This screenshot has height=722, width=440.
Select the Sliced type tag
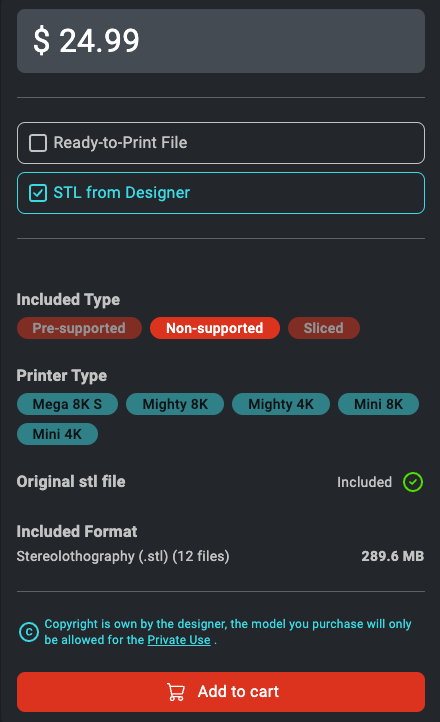(x=324, y=328)
